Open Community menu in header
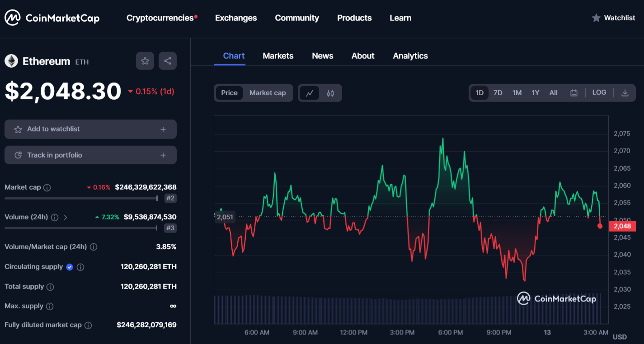 coord(297,18)
